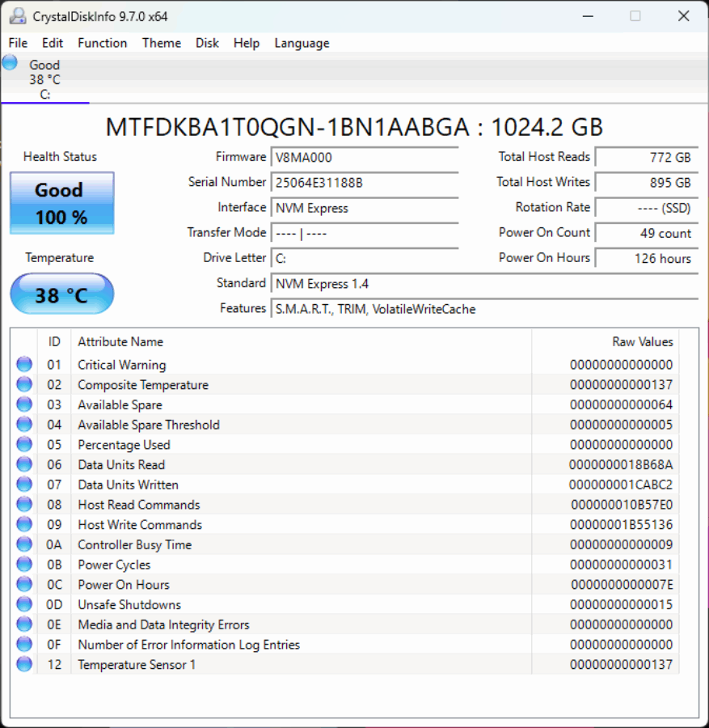Viewport: 709px width, 728px height.
Task: Select the Controller Busy Time attribute name
Action: click(134, 544)
